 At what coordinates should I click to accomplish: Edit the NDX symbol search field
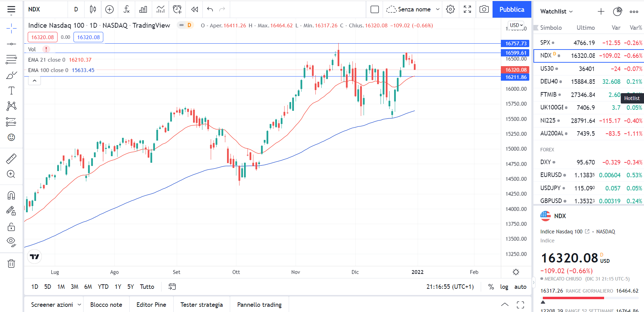[46, 9]
